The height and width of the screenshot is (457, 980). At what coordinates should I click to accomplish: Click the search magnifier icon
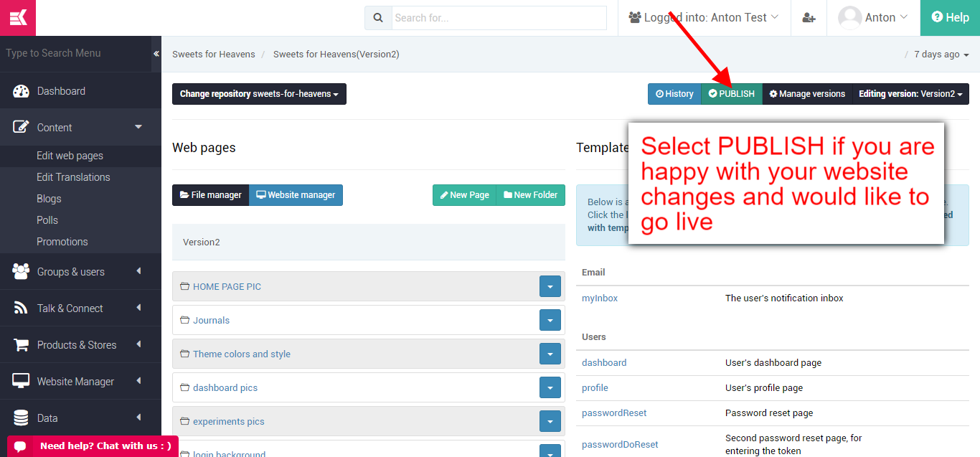point(377,18)
